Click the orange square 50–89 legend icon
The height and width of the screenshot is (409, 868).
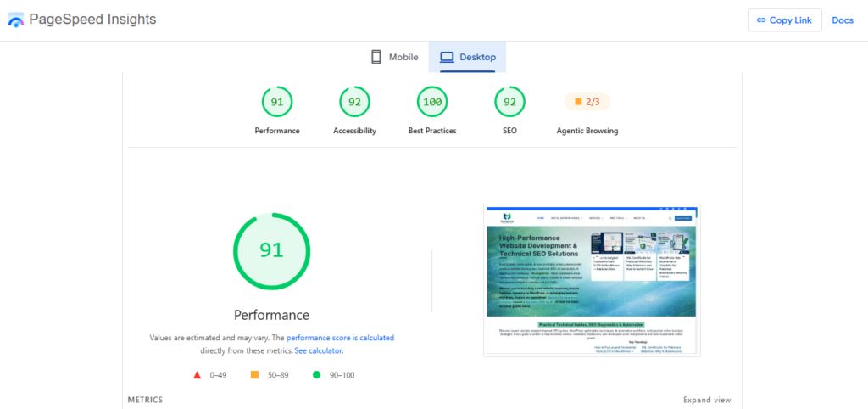[x=254, y=375]
